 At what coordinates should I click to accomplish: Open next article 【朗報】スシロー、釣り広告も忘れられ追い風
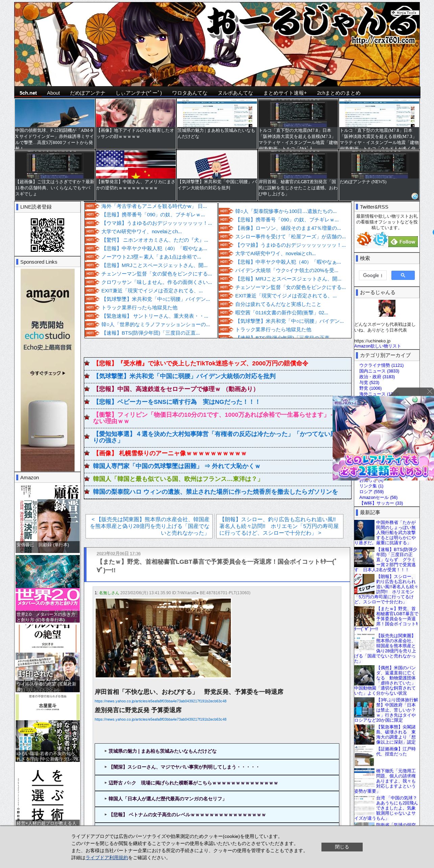click(x=280, y=526)
